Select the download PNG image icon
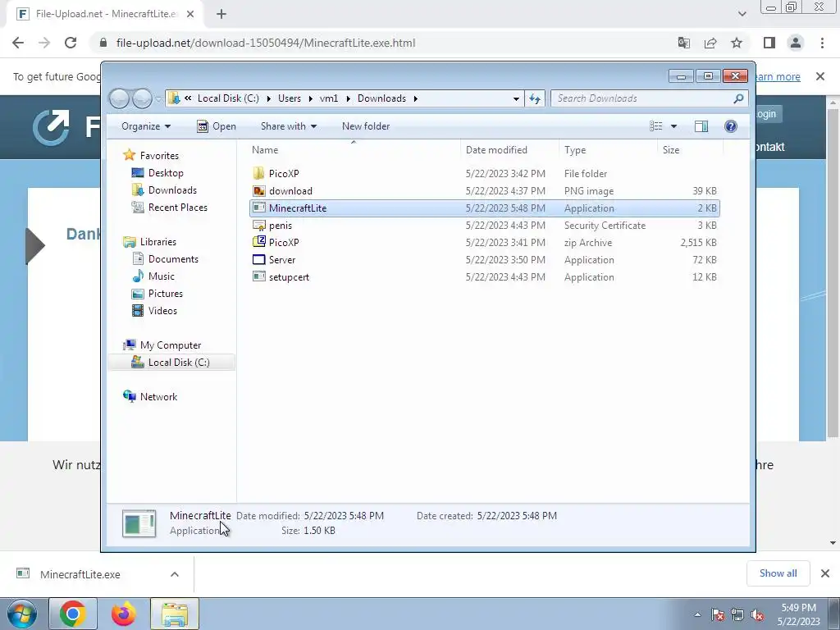Screen dimensions: 840x630 click(x=258, y=190)
